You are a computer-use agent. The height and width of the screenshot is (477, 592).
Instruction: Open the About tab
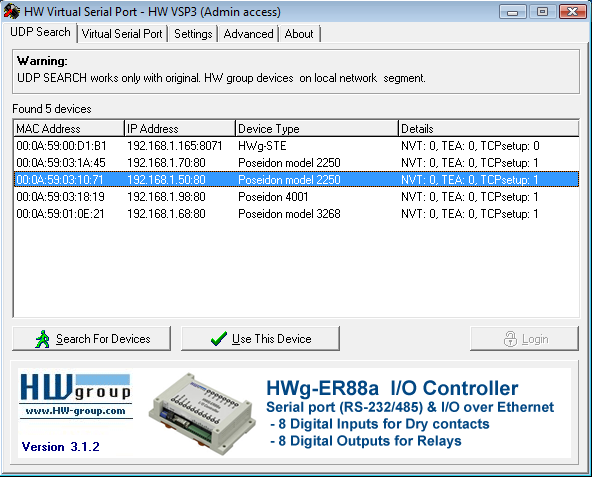tap(299, 34)
